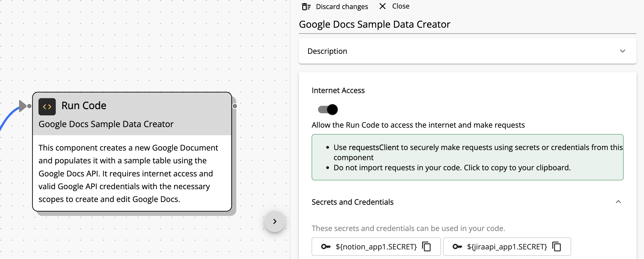Edit the Google Docs Sample Data Creator title field
Viewport: 644px width, 259px height.
[467, 25]
